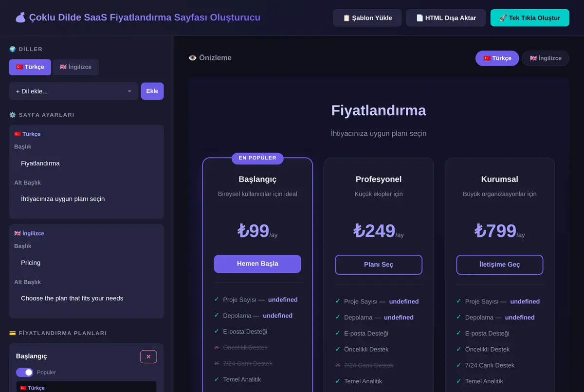Click the large Fiyatlandırma preview heading
The image size is (584, 392).
tap(379, 110)
